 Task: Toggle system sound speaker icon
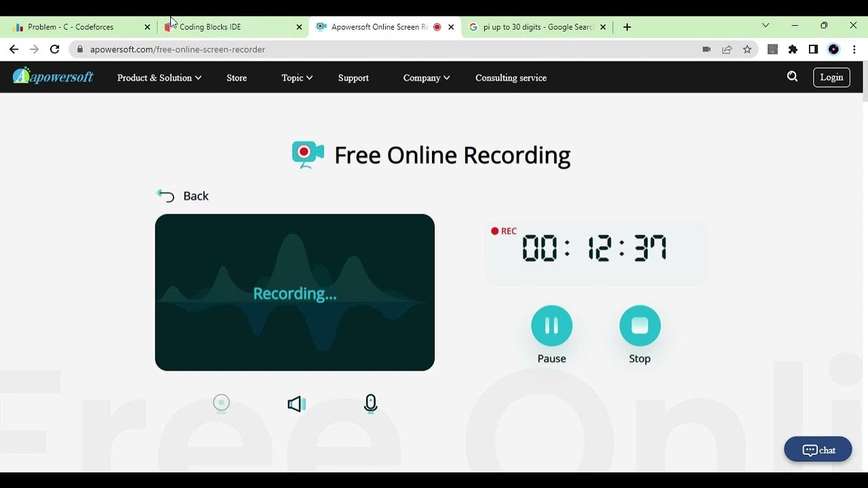click(296, 405)
